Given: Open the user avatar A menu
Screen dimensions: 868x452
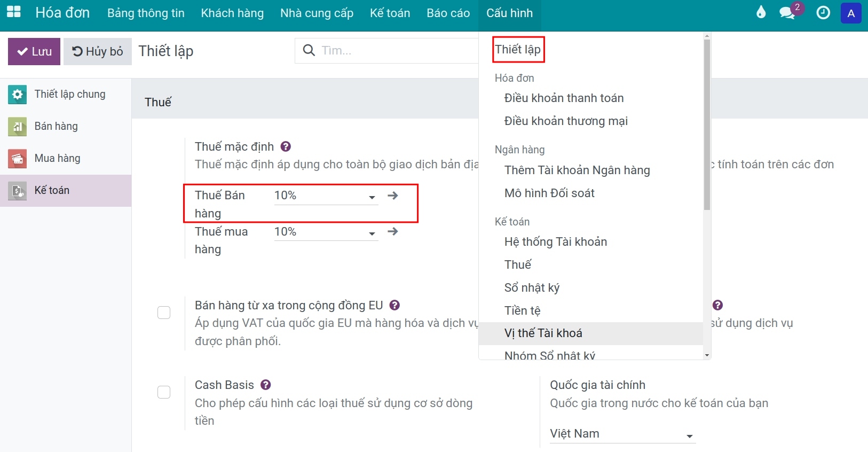Looking at the screenshot, I should [851, 13].
